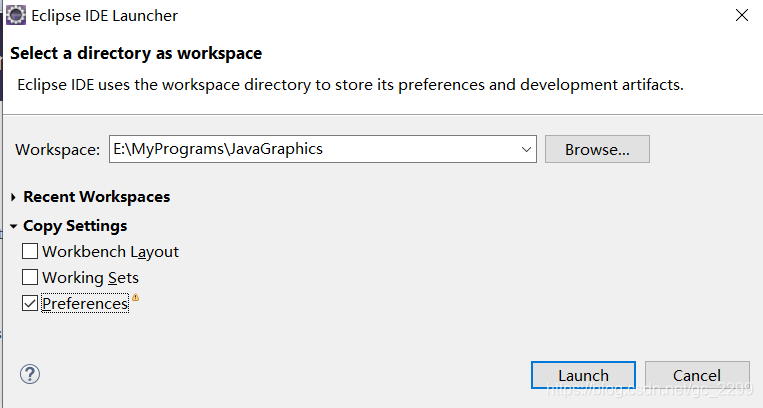Cancel the workspace selection
Image resolution: width=763 pixels, height=408 pixels.
click(x=697, y=375)
